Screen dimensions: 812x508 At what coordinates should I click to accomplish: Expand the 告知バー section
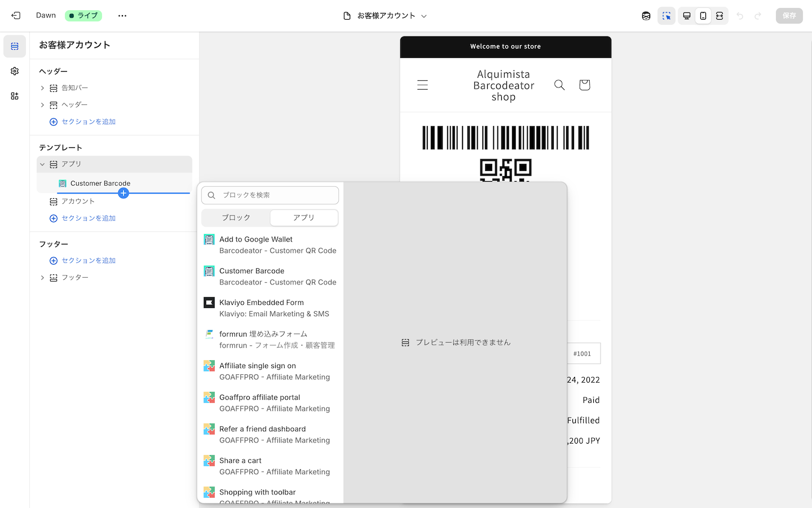pos(42,88)
